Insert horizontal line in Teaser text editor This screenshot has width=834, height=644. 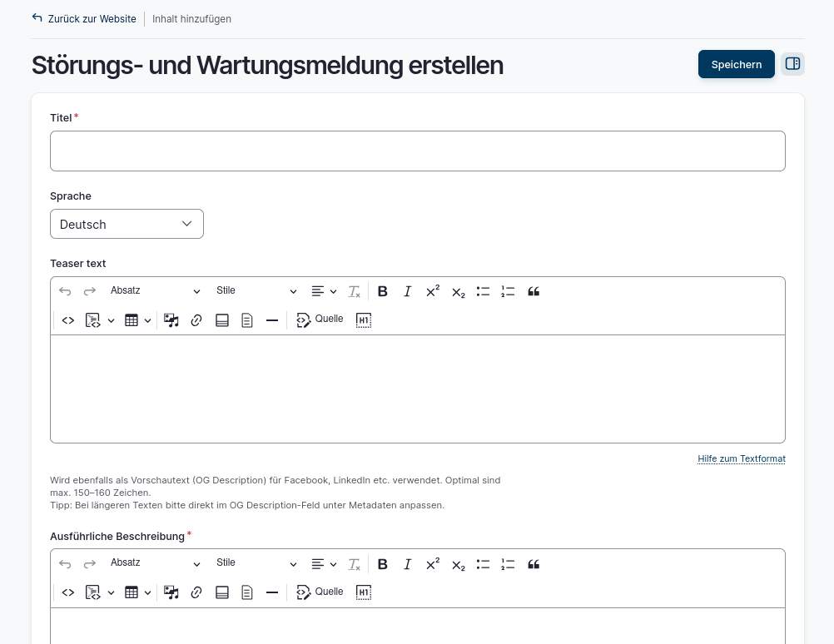pos(272,320)
